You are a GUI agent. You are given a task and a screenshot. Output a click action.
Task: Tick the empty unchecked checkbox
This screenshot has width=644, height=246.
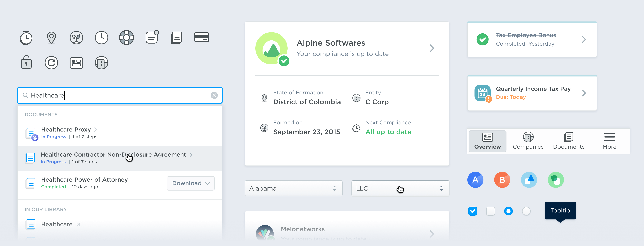click(x=490, y=211)
